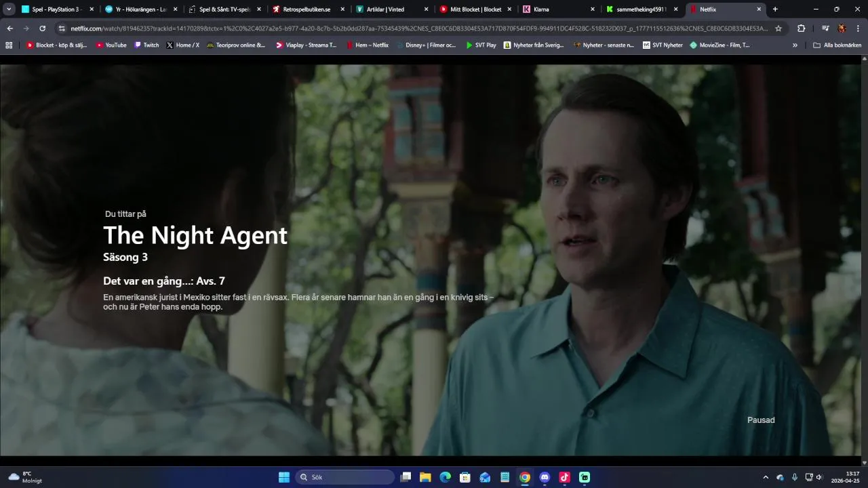868x488 pixels.
Task: Switch to the sammetheking tab
Action: pos(642,9)
